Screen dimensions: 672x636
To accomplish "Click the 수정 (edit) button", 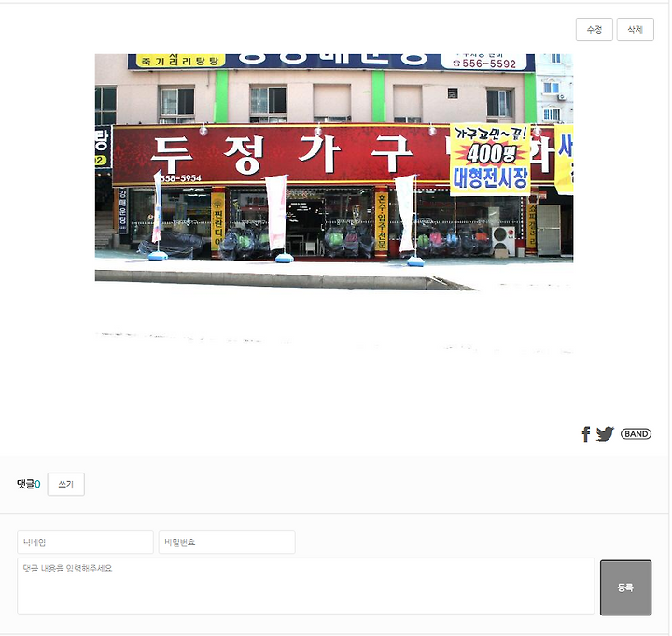I will 595,30.
